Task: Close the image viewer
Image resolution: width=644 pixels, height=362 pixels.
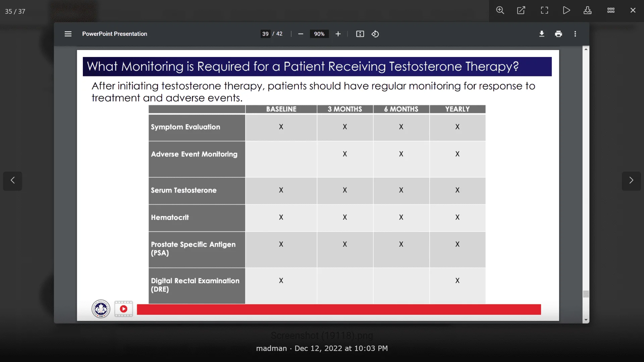Action: point(633,10)
